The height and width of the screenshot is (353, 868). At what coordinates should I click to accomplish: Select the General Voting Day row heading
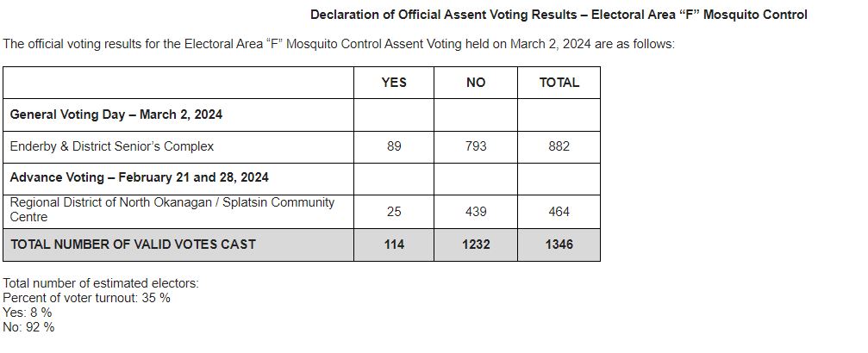(116, 115)
